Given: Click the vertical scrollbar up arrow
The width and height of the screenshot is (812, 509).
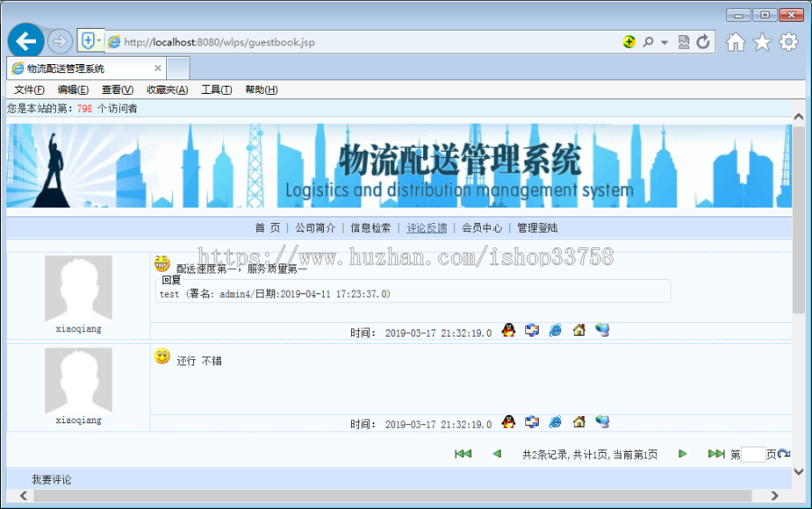Looking at the screenshot, I should (x=798, y=116).
